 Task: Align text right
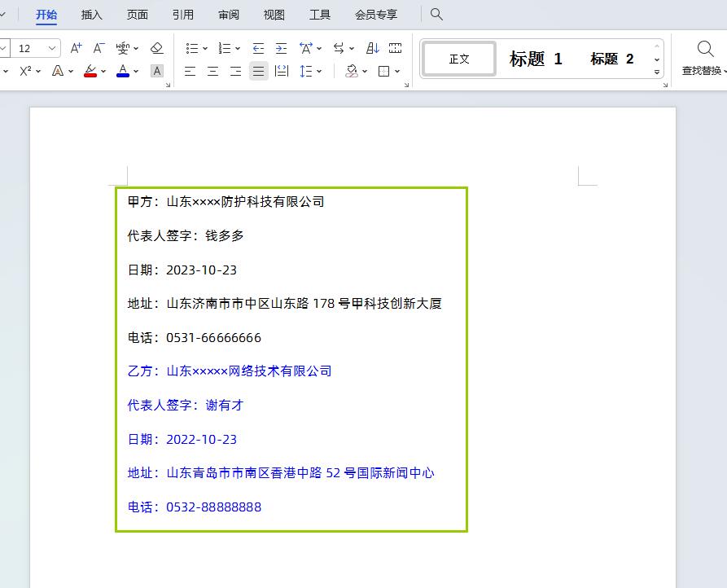point(235,71)
